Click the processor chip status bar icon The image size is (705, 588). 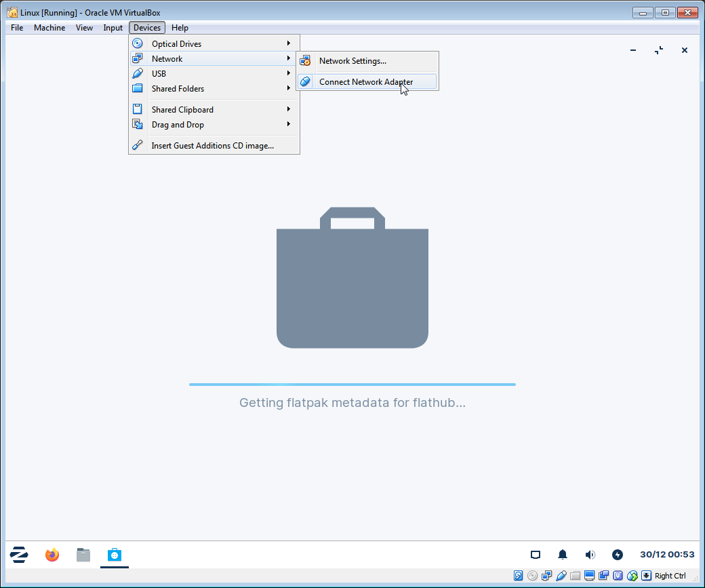[x=618, y=575]
